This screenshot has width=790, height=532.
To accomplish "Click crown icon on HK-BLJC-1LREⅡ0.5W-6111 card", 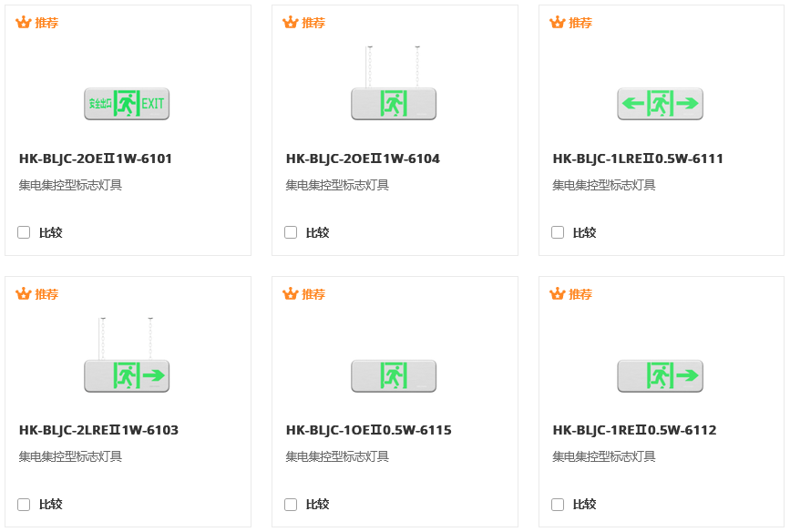I will pos(558,23).
